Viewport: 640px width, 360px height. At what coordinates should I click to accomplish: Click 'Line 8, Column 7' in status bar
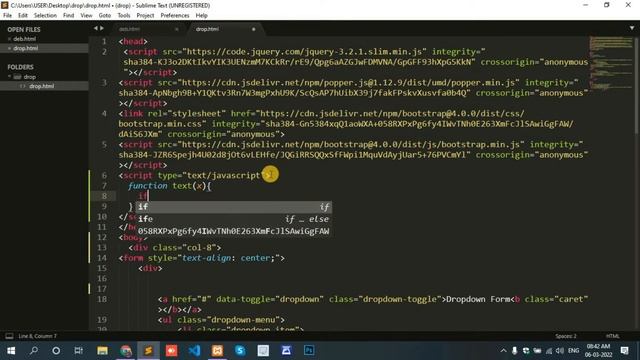coord(38,336)
